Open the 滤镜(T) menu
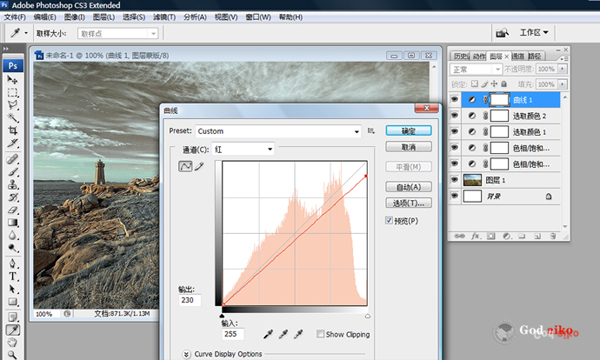 tap(164, 17)
